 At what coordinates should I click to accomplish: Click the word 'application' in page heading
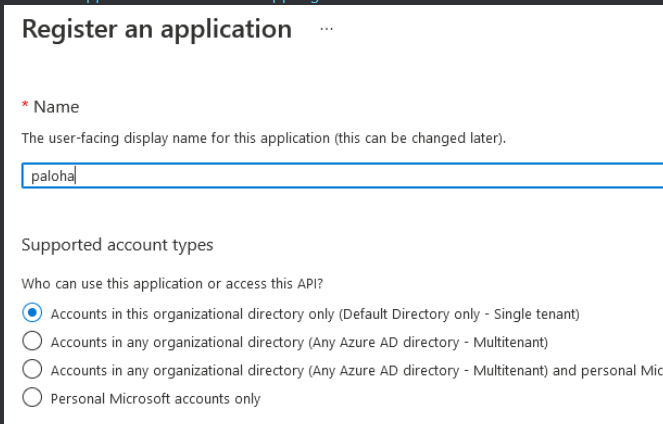tap(229, 29)
